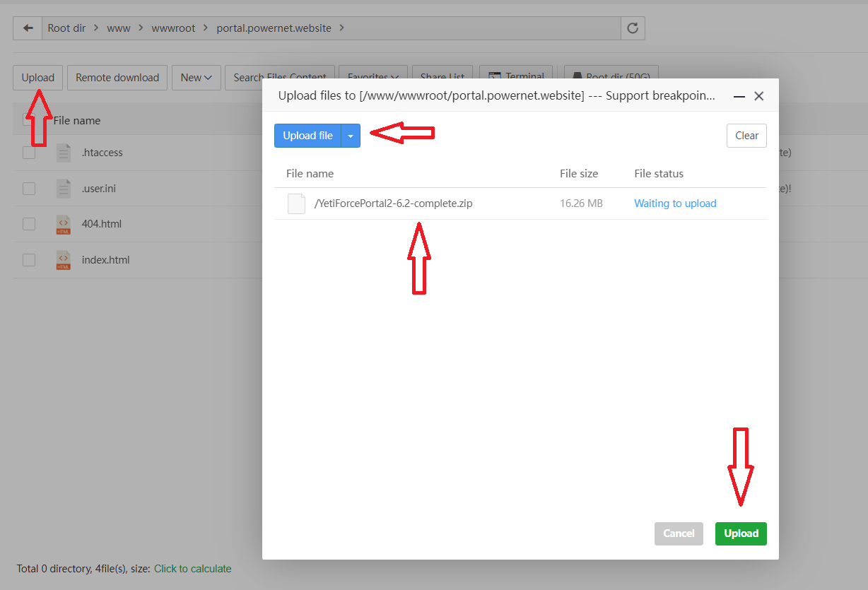Screen dimensions: 868x590
Task: Expand the Upload file dropdown arrow
Action: coord(351,136)
